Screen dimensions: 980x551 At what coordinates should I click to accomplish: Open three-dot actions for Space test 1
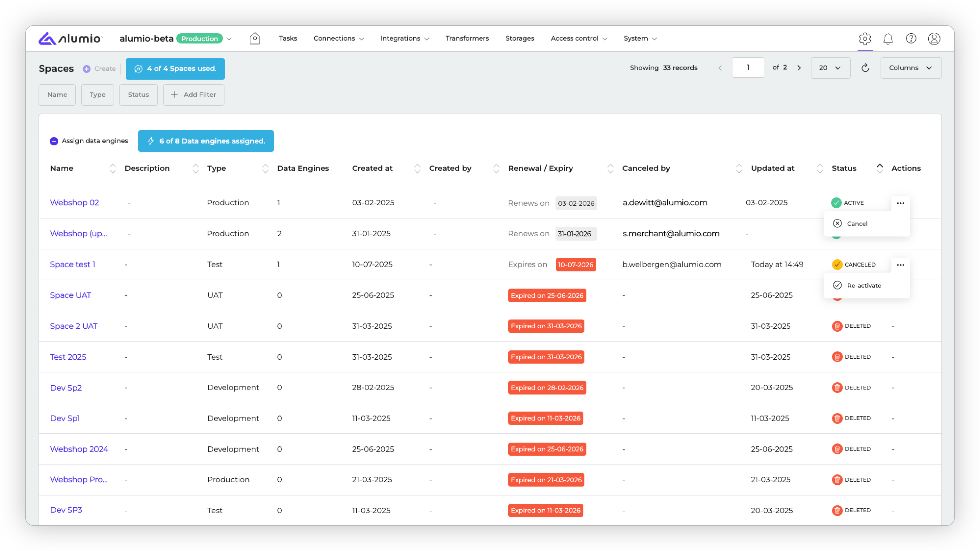(x=900, y=265)
